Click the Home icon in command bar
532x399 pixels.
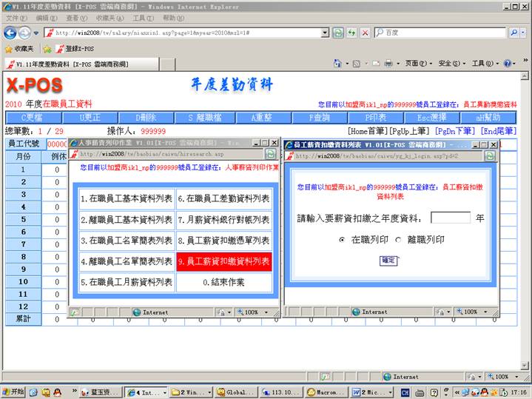click(x=337, y=64)
